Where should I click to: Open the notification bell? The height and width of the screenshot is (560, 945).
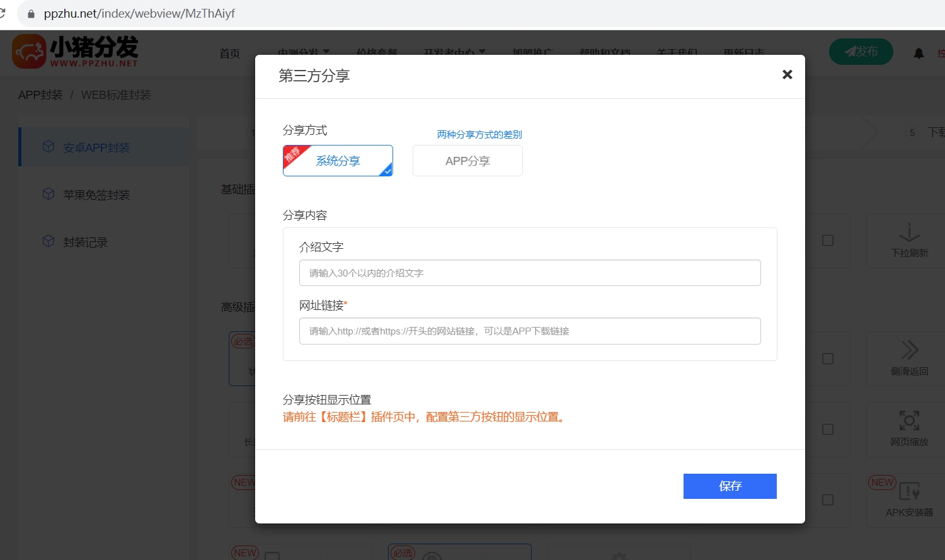919,53
